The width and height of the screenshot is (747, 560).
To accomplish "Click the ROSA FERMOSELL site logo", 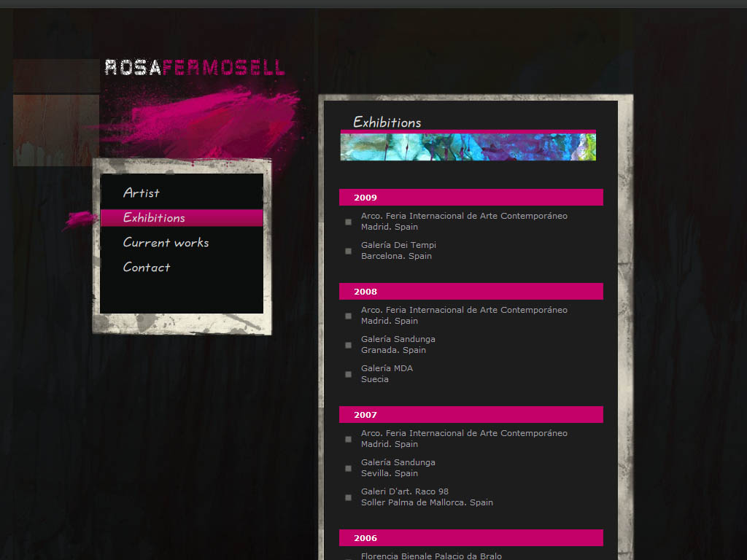I will [195, 67].
